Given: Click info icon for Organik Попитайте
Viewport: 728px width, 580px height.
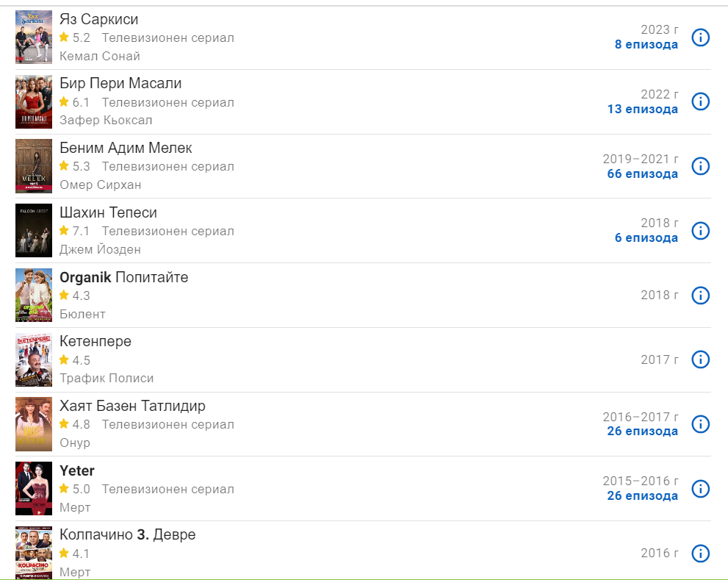Looking at the screenshot, I should 701,296.
